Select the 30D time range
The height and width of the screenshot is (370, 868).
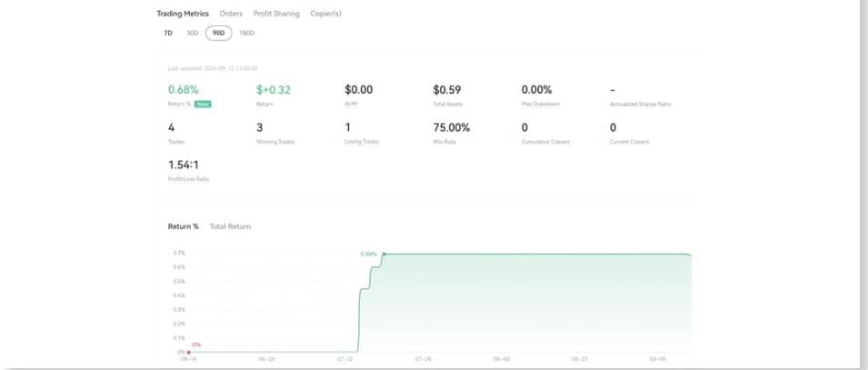tap(192, 33)
